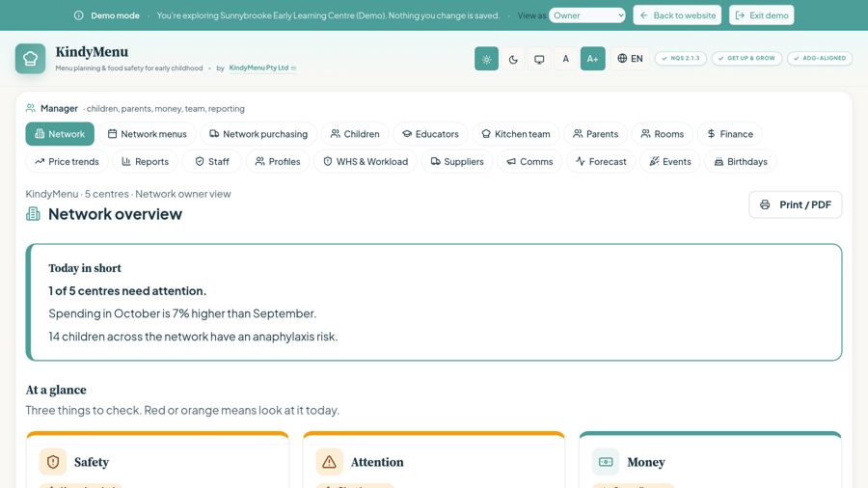
Task: Open the Kitchen team tab
Action: click(516, 134)
